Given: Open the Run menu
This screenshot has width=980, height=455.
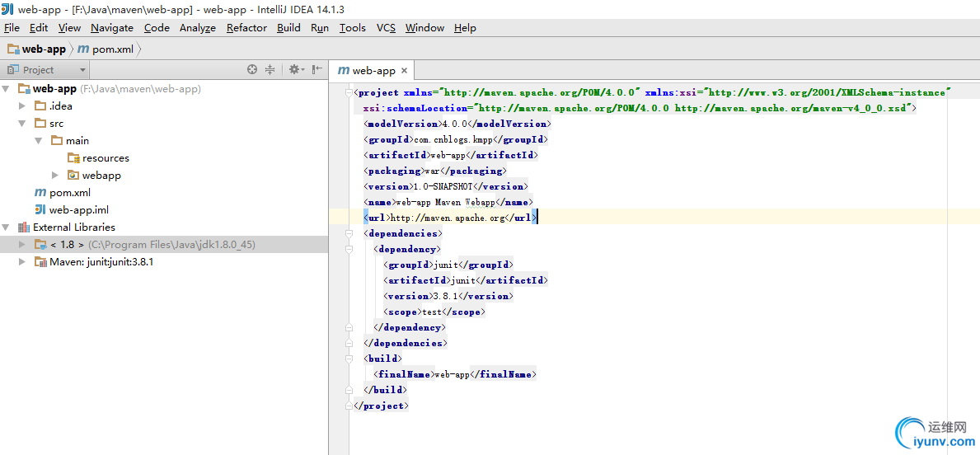Looking at the screenshot, I should (319, 27).
